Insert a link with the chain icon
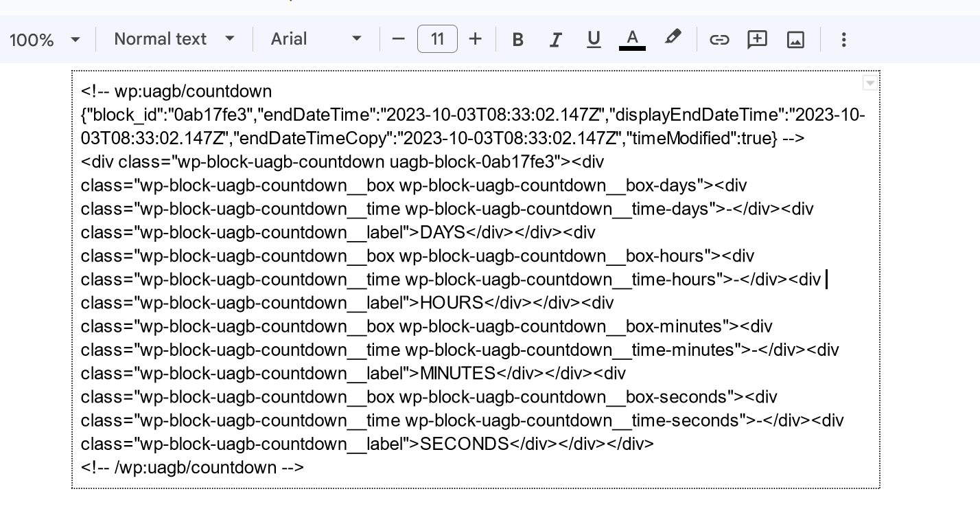Screen dimensions: 980x509 719,40
